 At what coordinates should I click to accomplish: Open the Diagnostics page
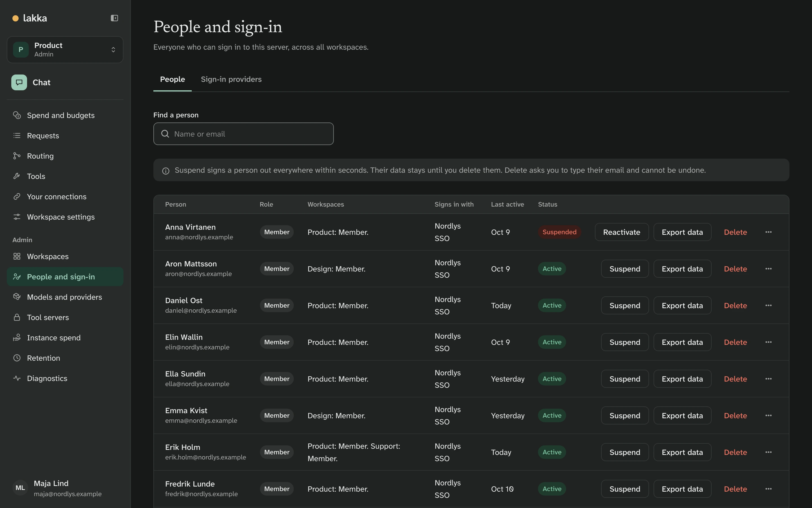coord(65,378)
